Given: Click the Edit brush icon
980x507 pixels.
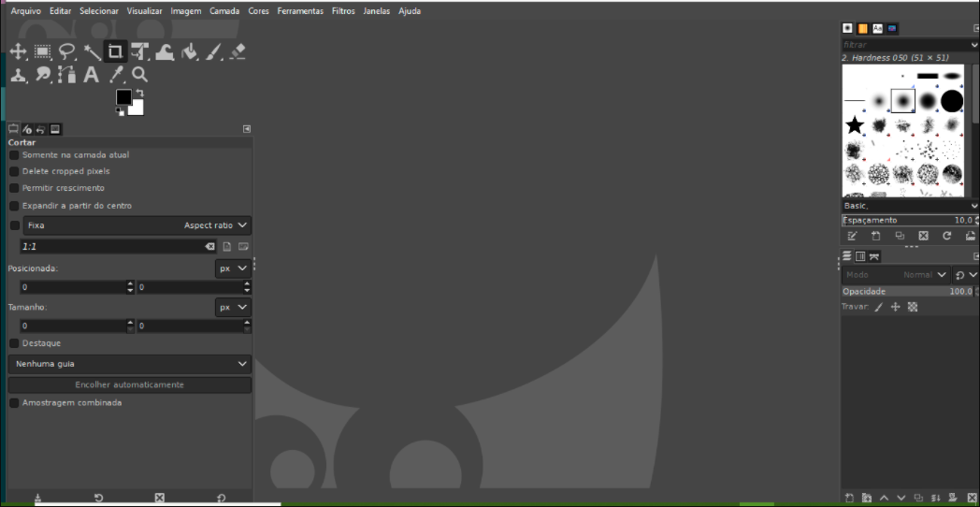Looking at the screenshot, I should pos(851,236).
